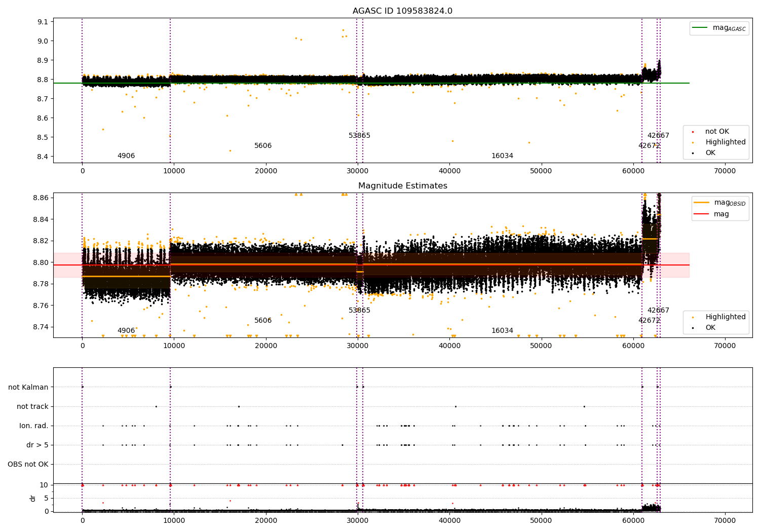
Task: Click the y-axis tick 8.78 in Magnitude Estimates
Action: pos(41,284)
